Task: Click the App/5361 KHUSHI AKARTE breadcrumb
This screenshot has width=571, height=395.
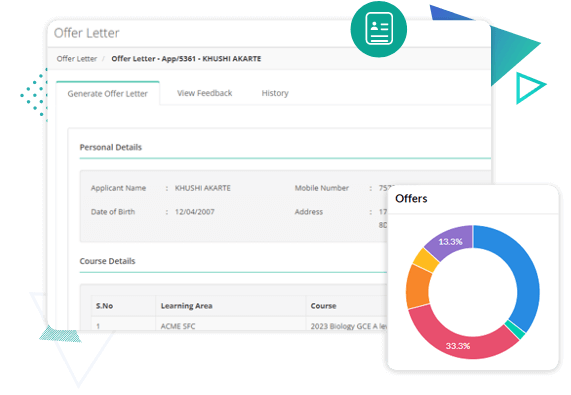Action: tap(186, 59)
